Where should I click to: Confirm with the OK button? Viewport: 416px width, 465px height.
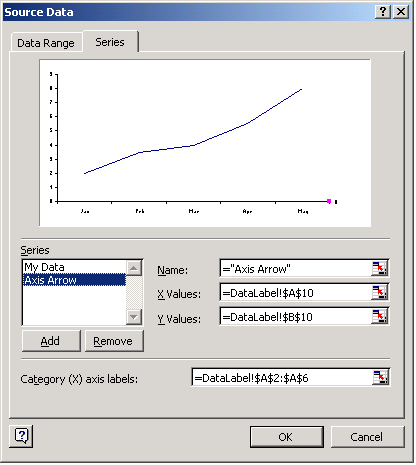tap(287, 437)
